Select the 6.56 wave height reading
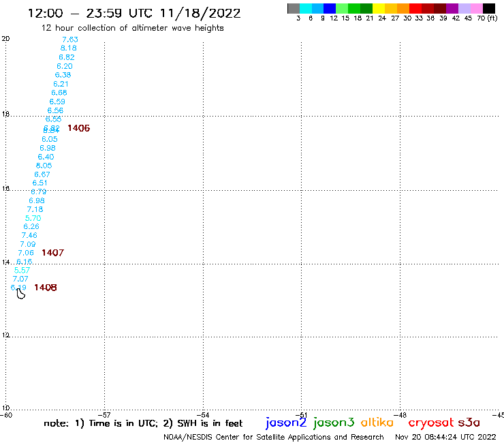504x443 pixels. (55, 110)
